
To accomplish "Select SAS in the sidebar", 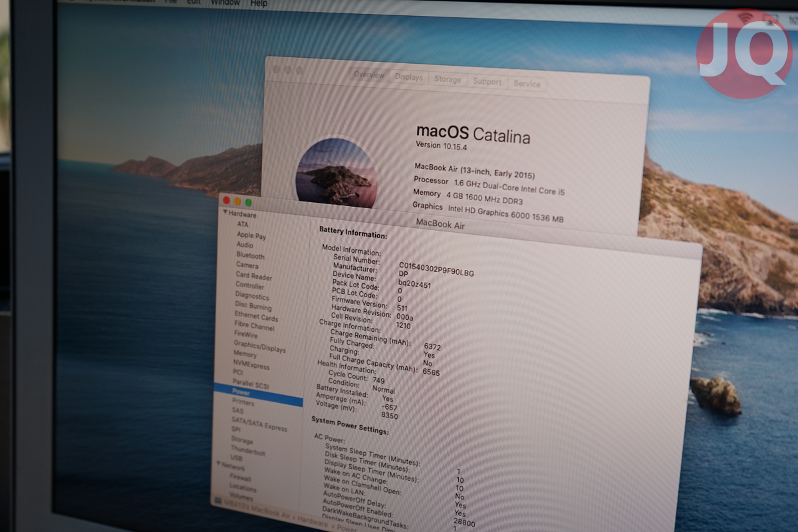I will 237,411.
